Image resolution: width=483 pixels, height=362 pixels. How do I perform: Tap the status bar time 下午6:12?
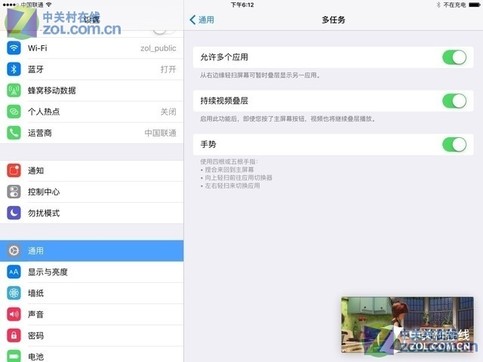242,5
